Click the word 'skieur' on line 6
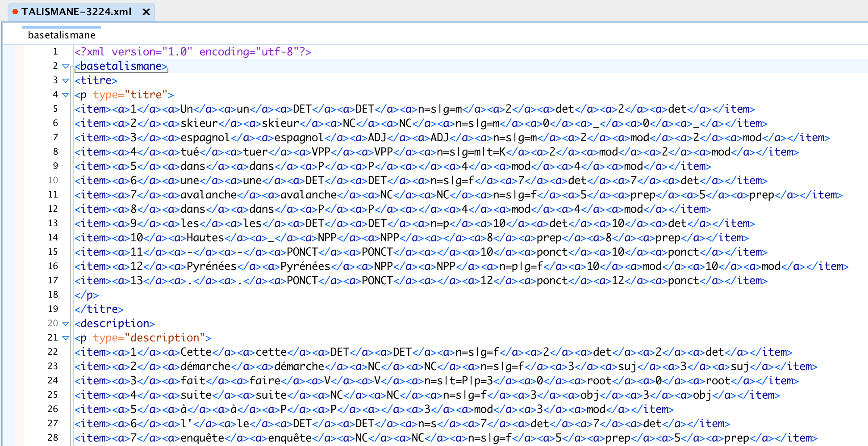The image size is (868, 446). click(199, 123)
